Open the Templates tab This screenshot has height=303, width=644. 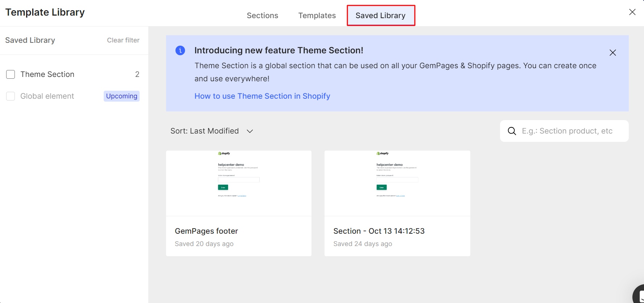click(317, 16)
